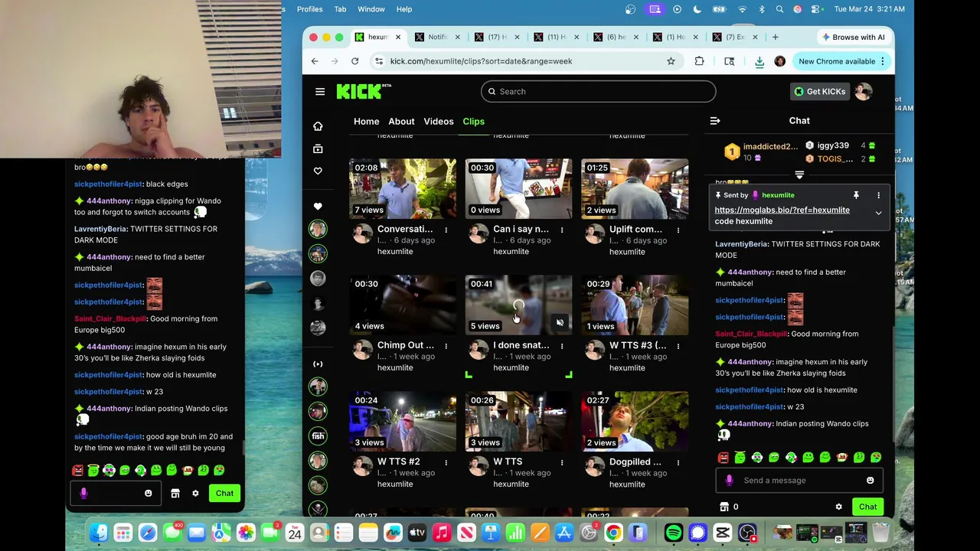This screenshot has width=980, height=551.
Task: Open chat settings gear next to Chat button
Action: tap(838, 507)
